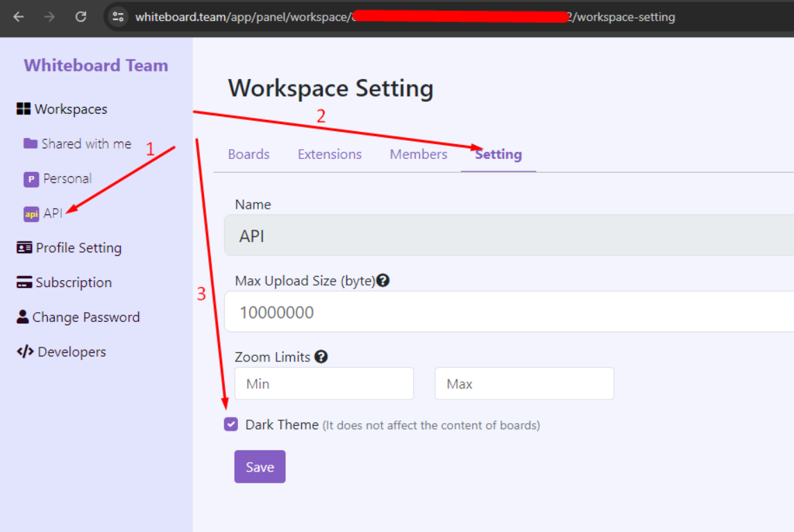Click Max Upload Size help icon
This screenshot has width=794, height=532.
coord(382,281)
